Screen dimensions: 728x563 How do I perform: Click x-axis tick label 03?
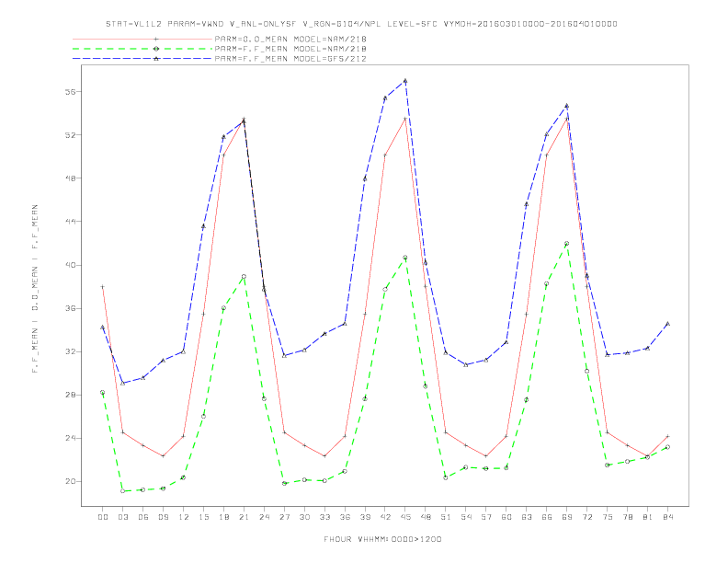click(122, 517)
